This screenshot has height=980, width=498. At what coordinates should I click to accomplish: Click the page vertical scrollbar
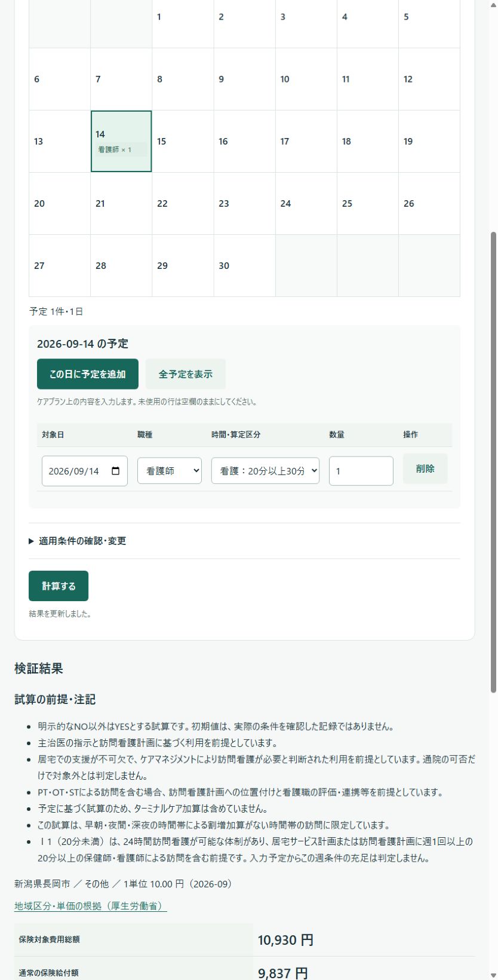tap(493, 461)
